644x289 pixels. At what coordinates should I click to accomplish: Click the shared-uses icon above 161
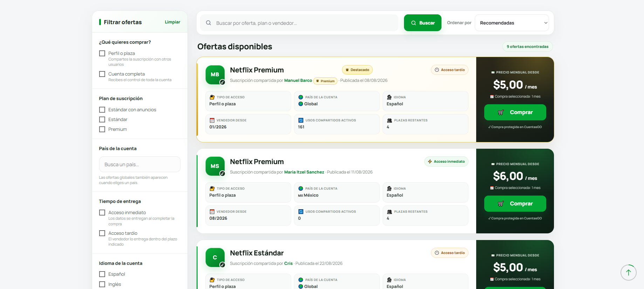[x=301, y=120]
